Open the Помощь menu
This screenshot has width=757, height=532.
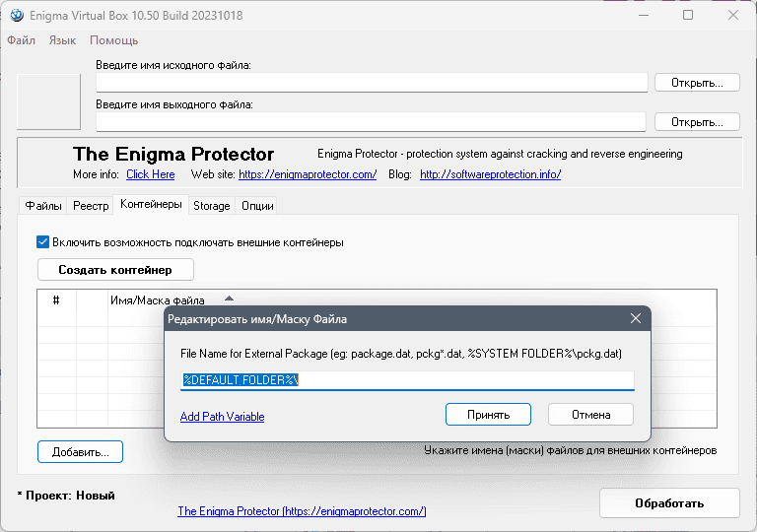point(114,40)
